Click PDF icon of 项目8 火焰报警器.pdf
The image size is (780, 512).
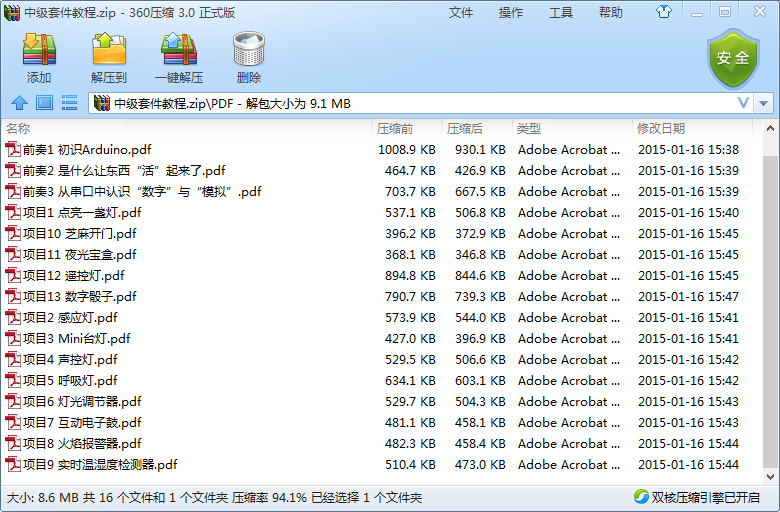[13, 443]
